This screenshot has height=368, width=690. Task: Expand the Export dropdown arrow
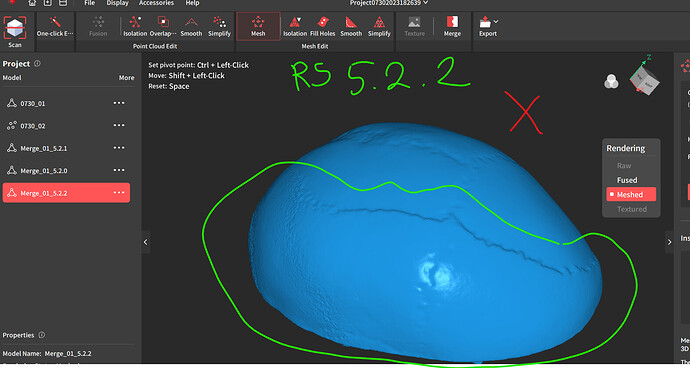[x=496, y=21]
